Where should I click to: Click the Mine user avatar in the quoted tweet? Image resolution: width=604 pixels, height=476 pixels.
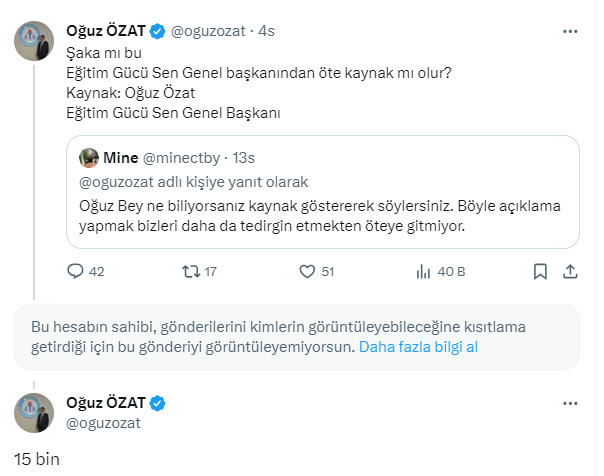click(x=88, y=158)
